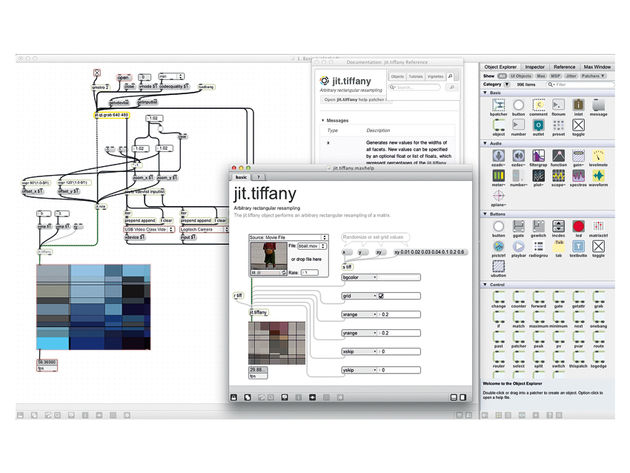
Task: Enable the Jitter show filter
Action: [571, 76]
